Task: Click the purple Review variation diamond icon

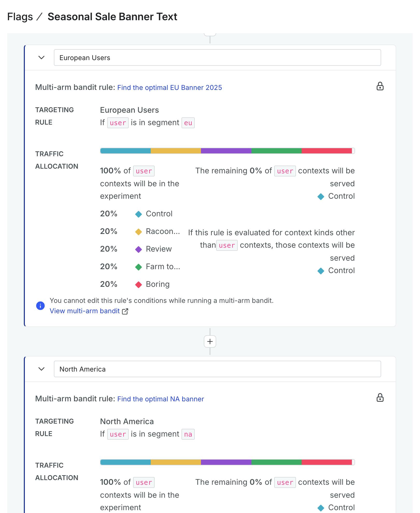Action: pos(139,250)
